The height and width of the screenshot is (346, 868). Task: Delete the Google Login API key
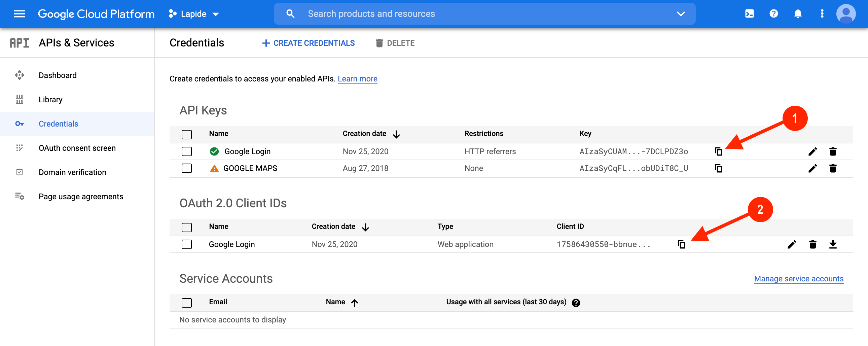(833, 152)
